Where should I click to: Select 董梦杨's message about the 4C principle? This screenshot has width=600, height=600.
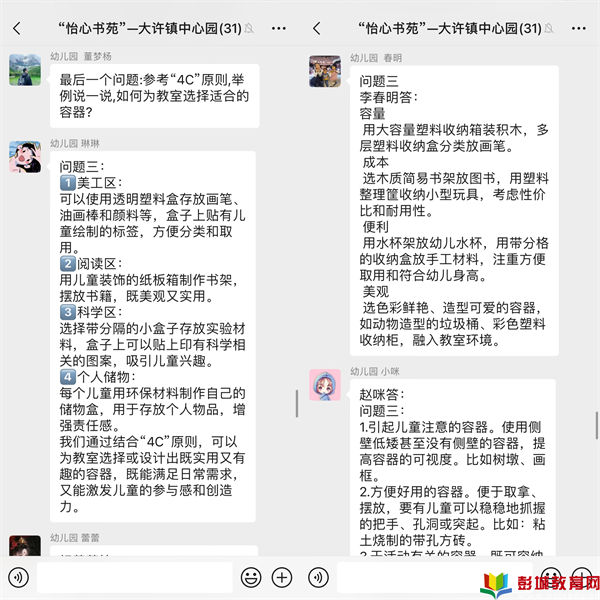coord(155,96)
